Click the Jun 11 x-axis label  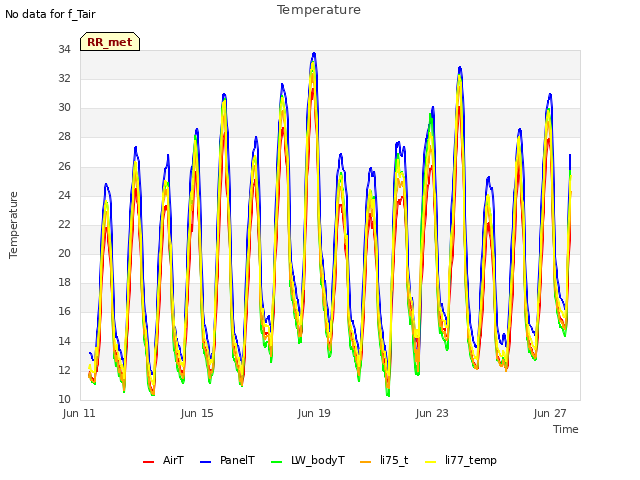79,413
